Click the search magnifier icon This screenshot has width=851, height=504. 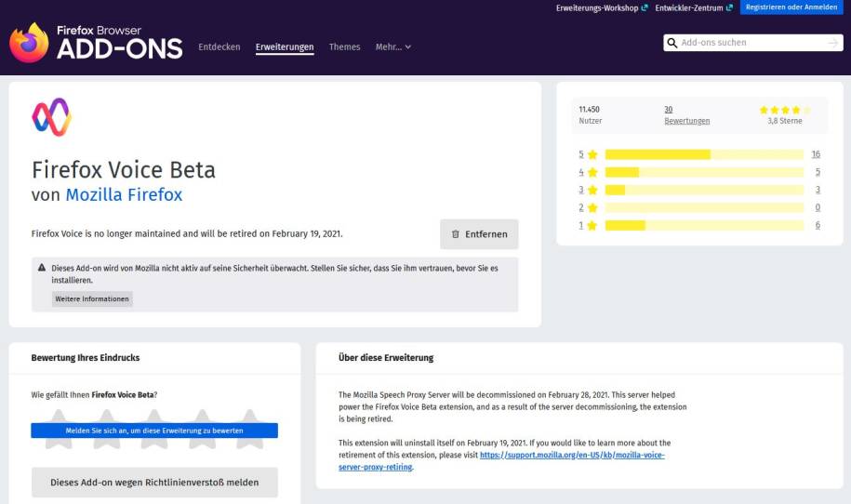click(x=671, y=43)
